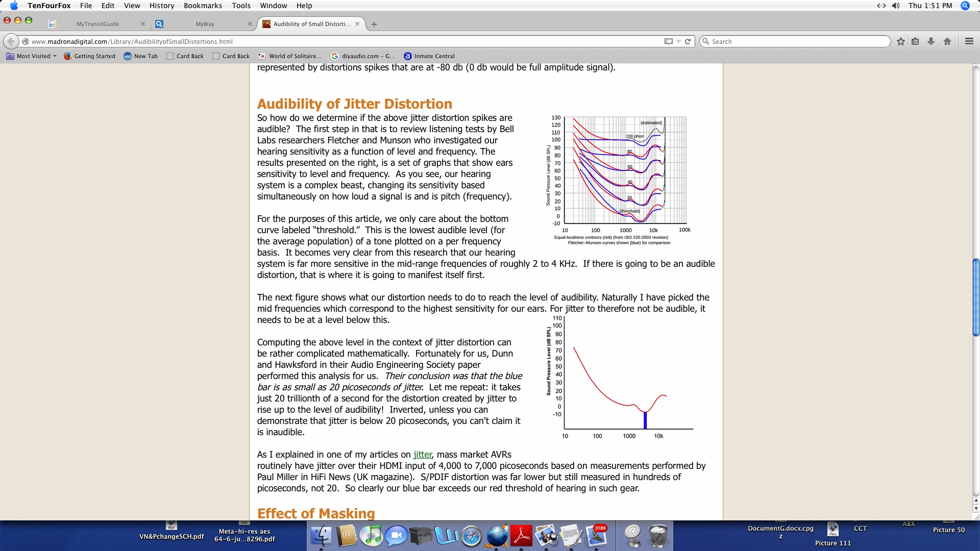Open the first Card Back bookmark
The width and height of the screenshot is (980, 551).
(x=185, y=56)
